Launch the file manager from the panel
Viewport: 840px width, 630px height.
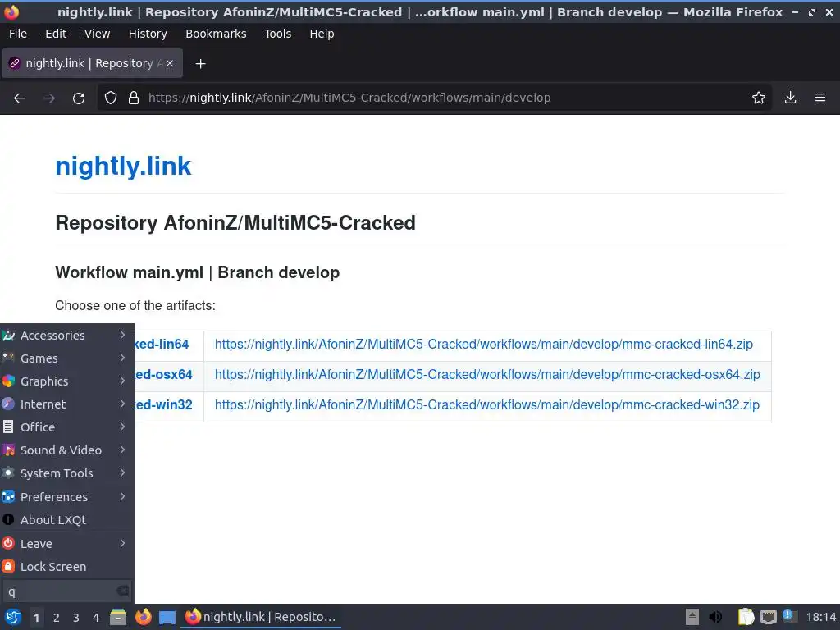pos(118,617)
